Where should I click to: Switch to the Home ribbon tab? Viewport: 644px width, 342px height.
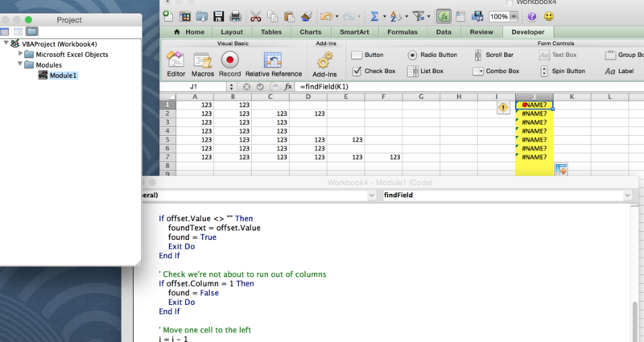[189, 32]
